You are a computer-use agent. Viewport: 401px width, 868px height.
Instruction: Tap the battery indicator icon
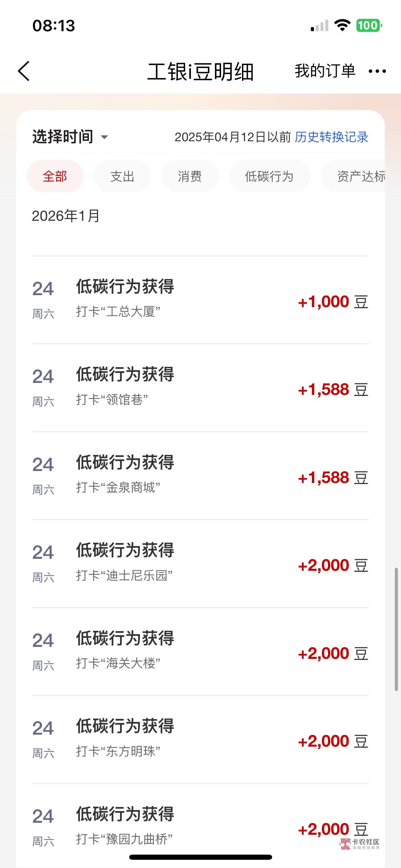369,25
